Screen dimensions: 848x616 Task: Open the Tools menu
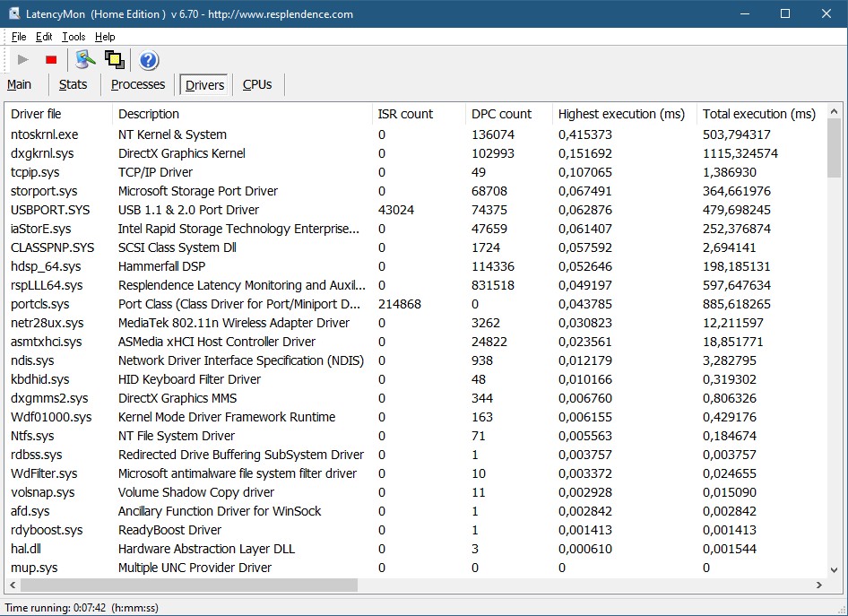(74, 37)
